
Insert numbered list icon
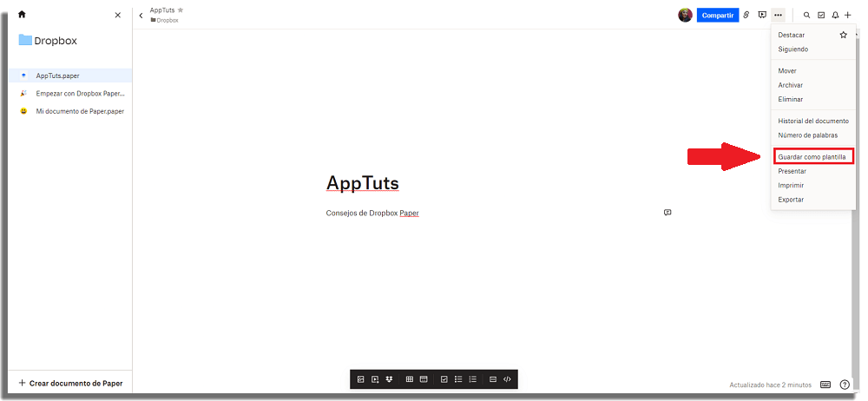coord(473,379)
